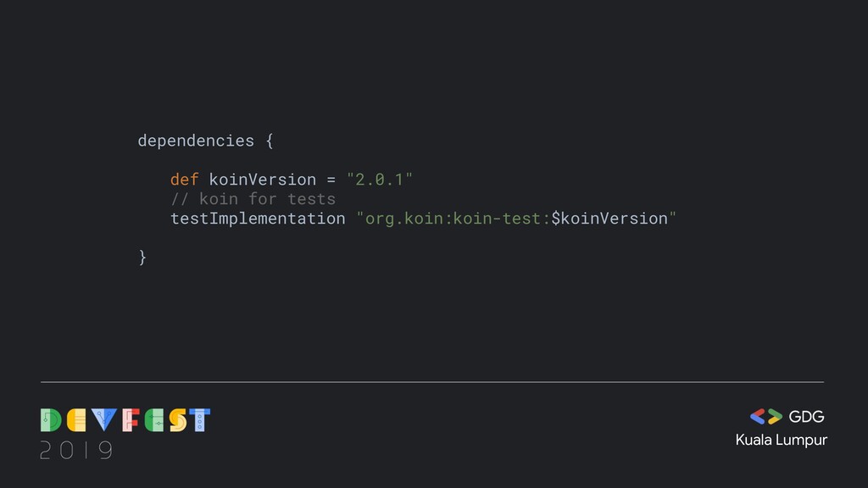Click the GDG angle brackets logo icon
Viewport: 868px width, 488px height.
[x=765, y=417]
